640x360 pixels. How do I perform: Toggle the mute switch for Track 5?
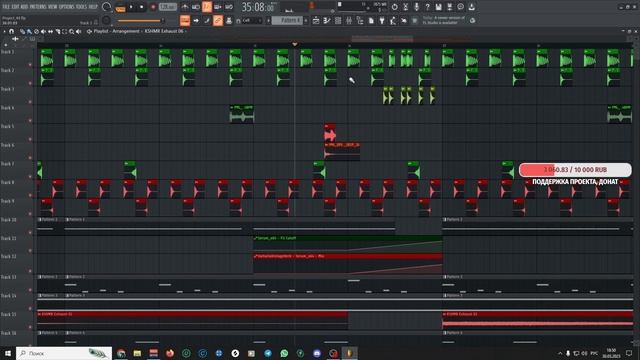pos(30,139)
